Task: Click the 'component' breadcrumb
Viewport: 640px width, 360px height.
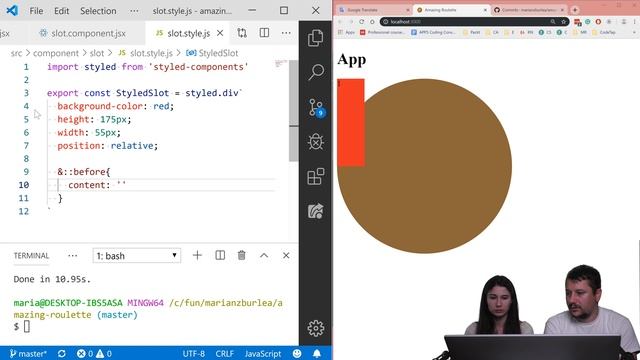Action: click(56, 53)
